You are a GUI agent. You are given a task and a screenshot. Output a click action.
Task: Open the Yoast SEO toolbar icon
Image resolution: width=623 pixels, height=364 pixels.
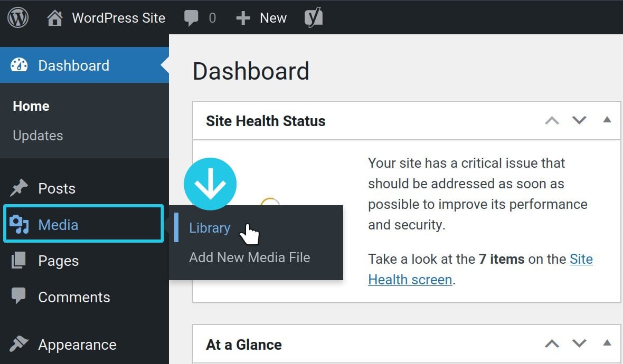pyautogui.click(x=314, y=18)
